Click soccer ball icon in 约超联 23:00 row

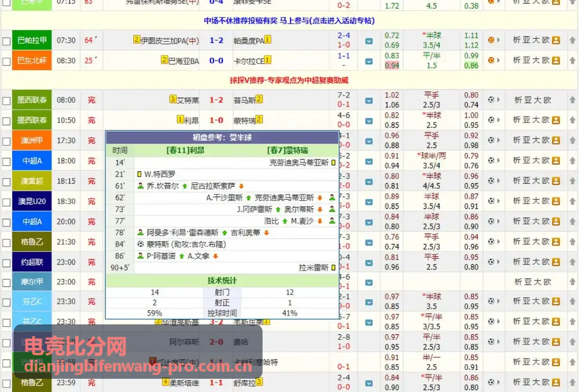tap(491, 262)
